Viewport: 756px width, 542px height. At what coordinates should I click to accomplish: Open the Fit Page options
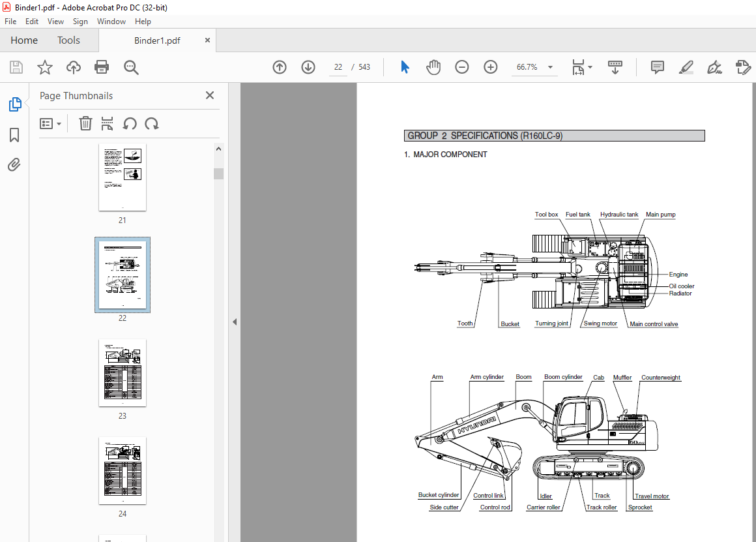(582, 67)
